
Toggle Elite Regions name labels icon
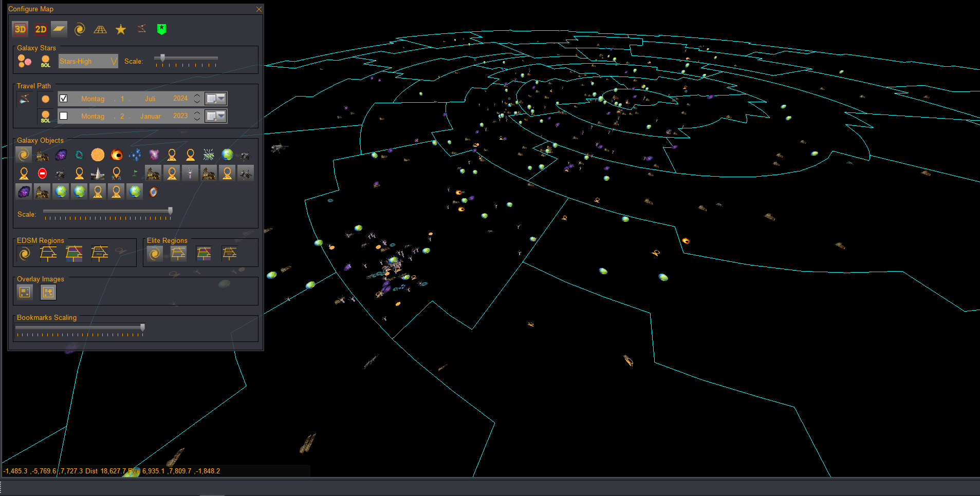230,254
